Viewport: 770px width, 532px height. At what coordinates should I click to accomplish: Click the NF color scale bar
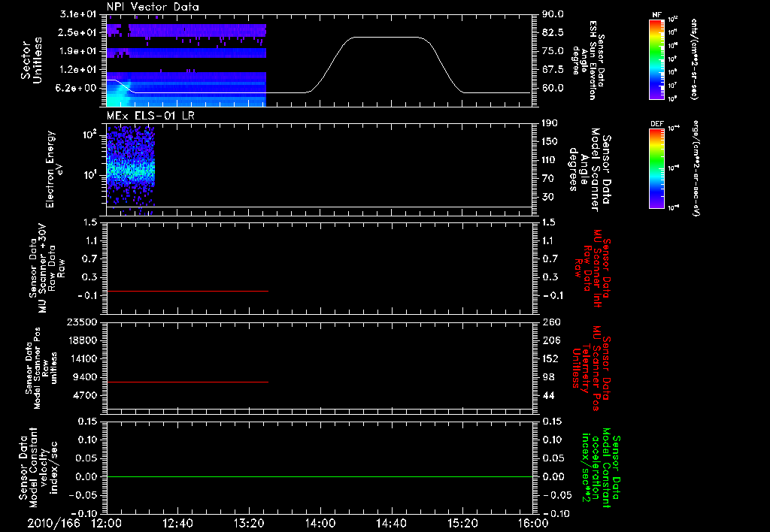pos(656,59)
